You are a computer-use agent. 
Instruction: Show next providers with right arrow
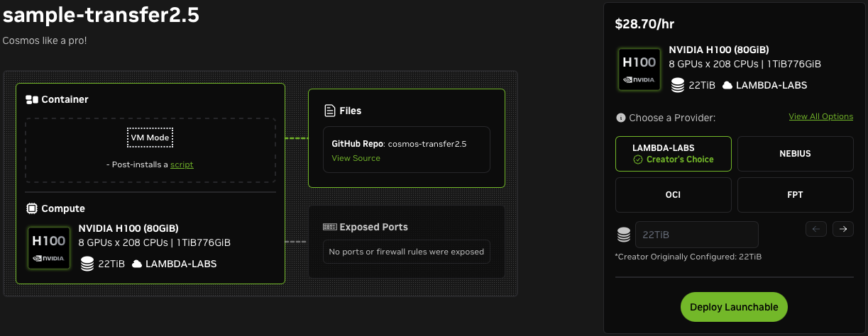point(843,229)
